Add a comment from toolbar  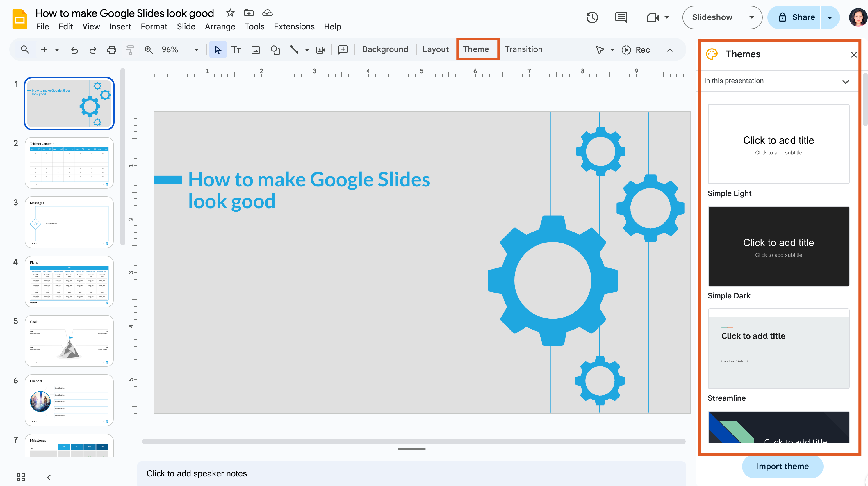[x=343, y=49]
